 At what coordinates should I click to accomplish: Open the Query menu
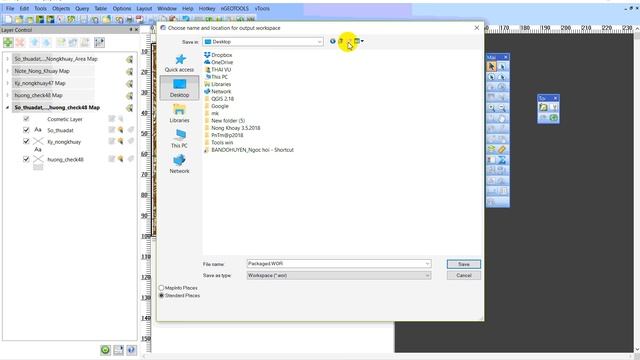pyautogui.click(x=82, y=8)
